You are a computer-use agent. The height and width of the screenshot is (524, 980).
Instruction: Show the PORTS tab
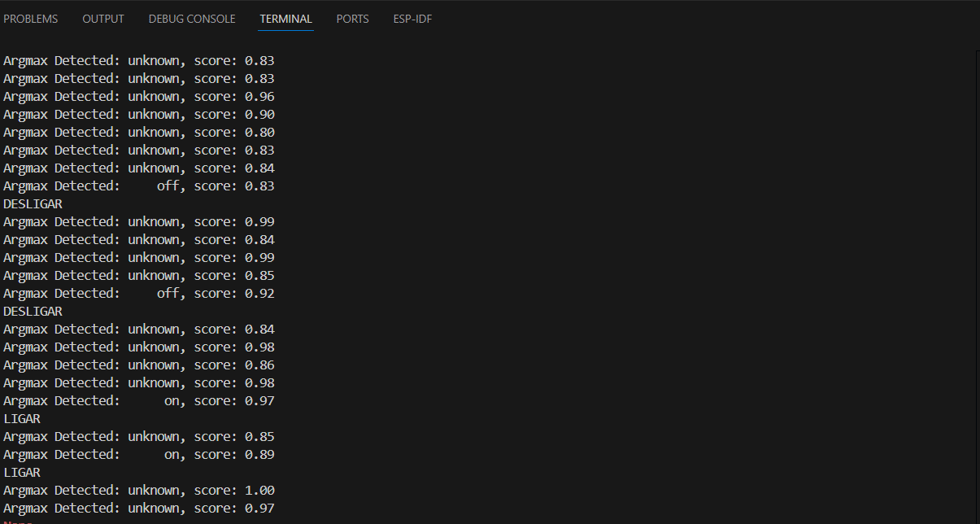352,19
